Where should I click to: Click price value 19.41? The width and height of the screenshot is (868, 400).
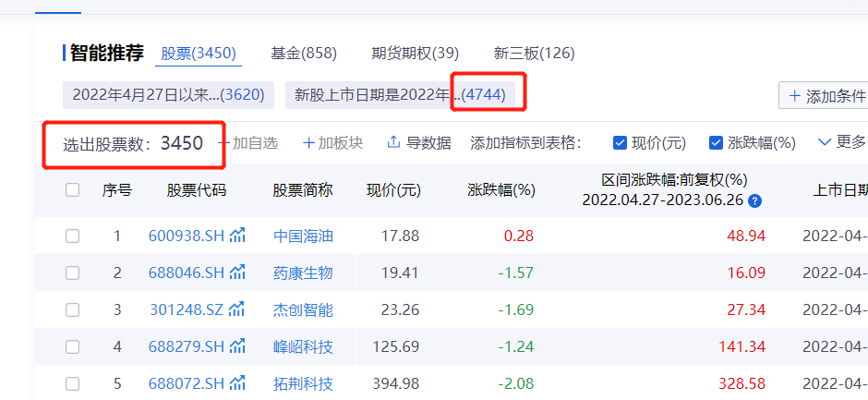400,273
